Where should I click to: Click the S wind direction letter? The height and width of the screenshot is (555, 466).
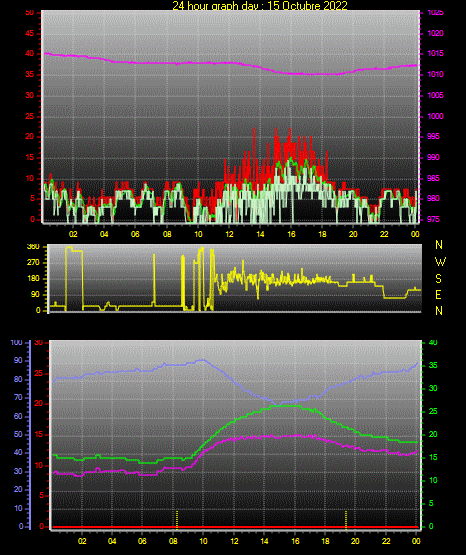[x=438, y=279]
